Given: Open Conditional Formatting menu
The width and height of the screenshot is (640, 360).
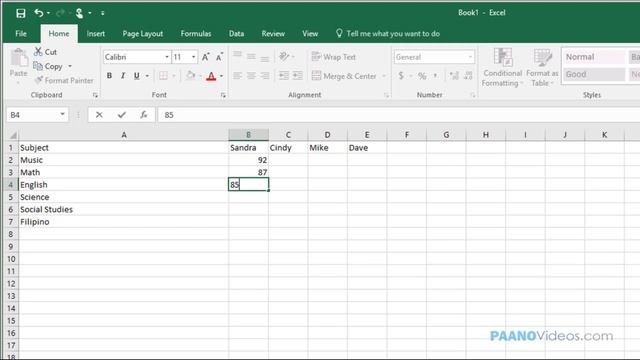Looking at the screenshot, I should point(502,67).
